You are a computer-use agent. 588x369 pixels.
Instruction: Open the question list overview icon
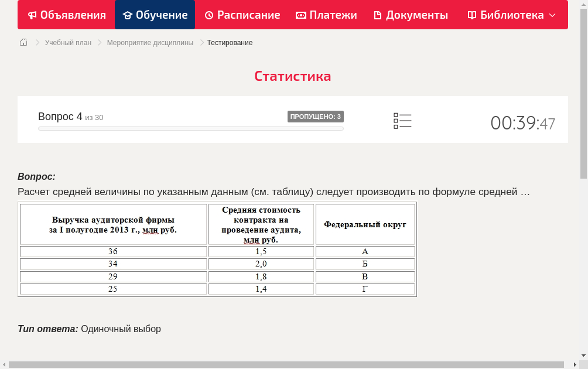[402, 121]
